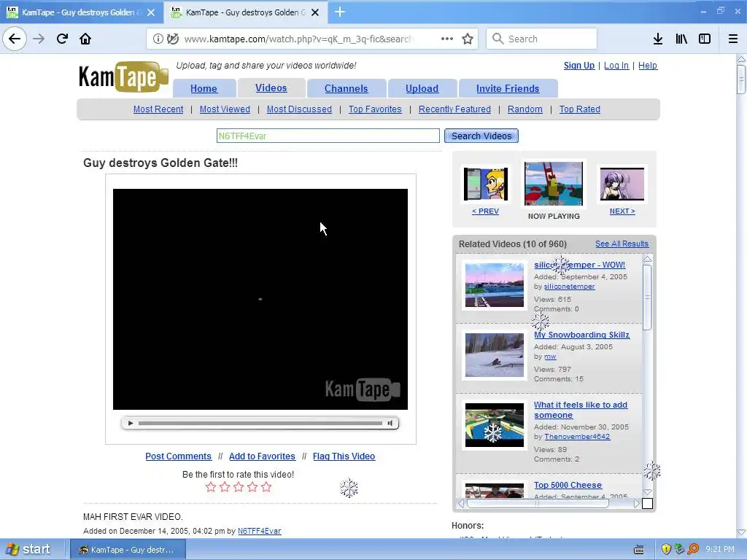Show site information icon in address bar
This screenshot has height=560, width=747.
click(158, 39)
